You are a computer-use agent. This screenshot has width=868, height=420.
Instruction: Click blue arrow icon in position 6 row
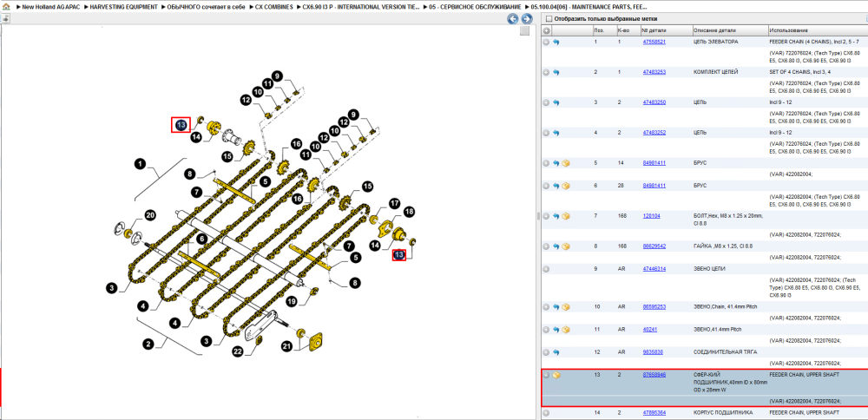tap(556, 186)
